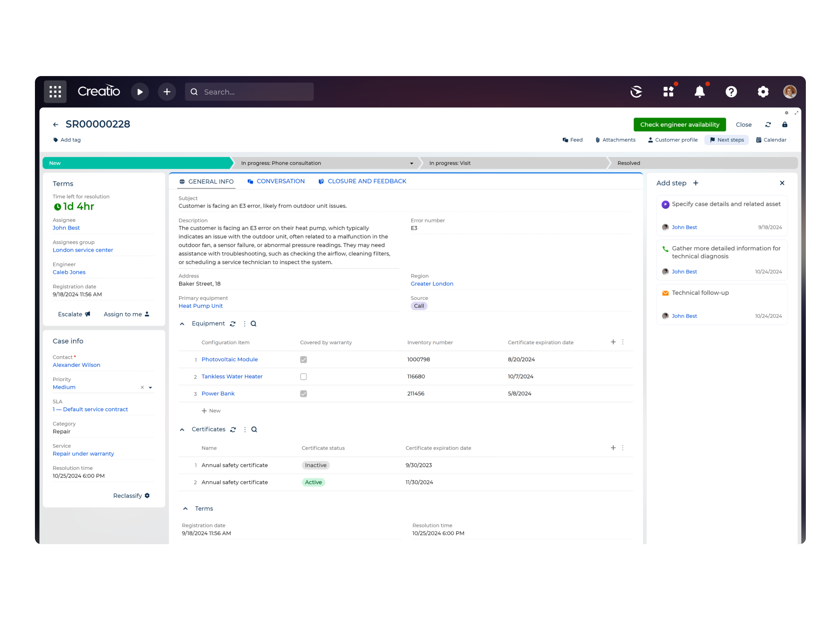
Task: Refresh the Equipment list
Action: 233,323
